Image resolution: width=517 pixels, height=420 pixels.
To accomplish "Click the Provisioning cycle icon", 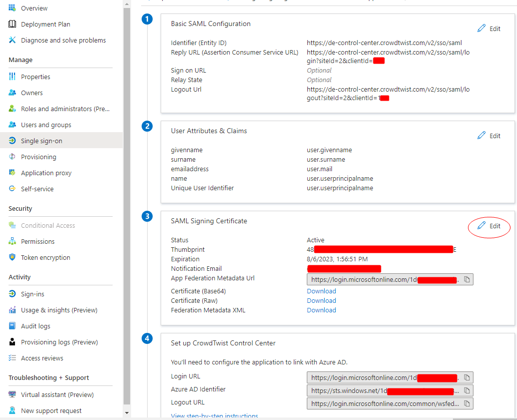I will [x=12, y=157].
